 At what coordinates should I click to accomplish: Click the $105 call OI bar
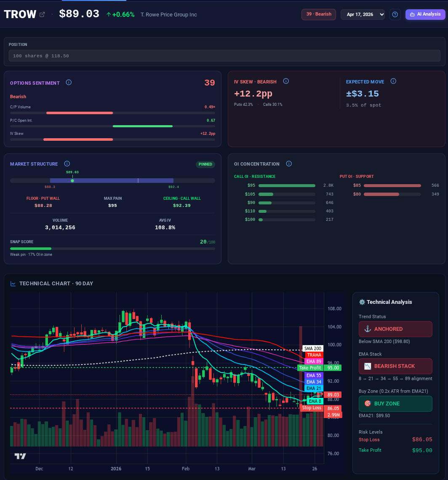287,194
